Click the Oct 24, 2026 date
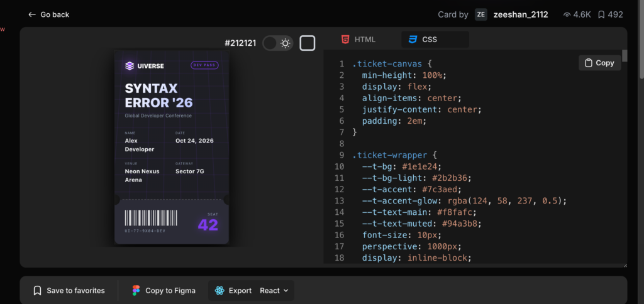 194,141
